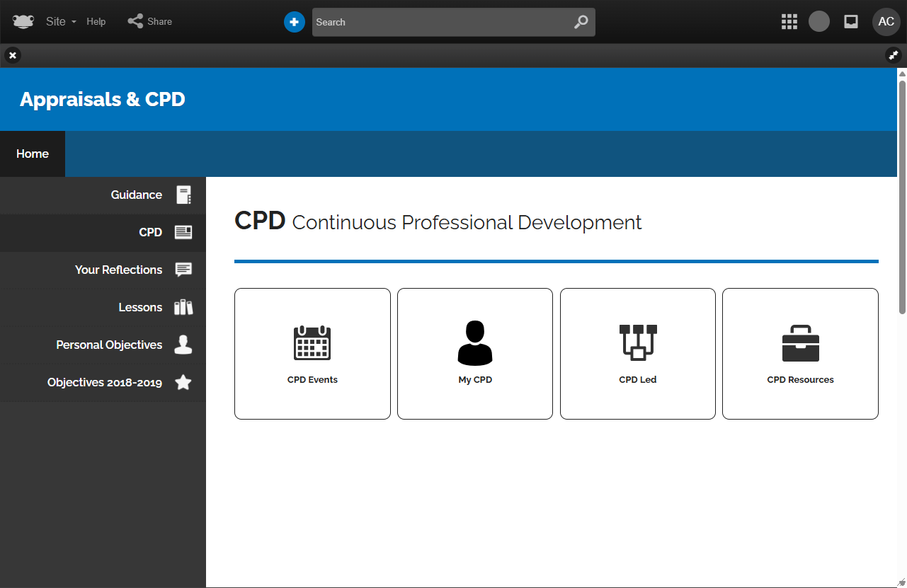Click the Frog logo icon
907x588 pixels.
click(x=23, y=21)
